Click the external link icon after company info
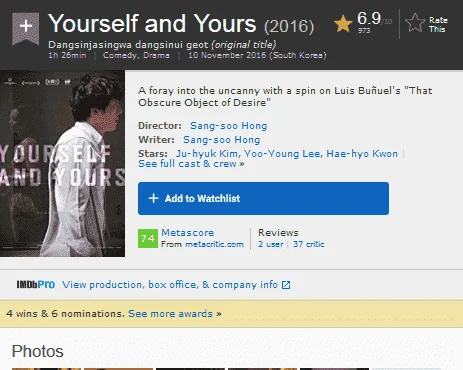The height and width of the screenshot is (370, 463). [x=286, y=285]
